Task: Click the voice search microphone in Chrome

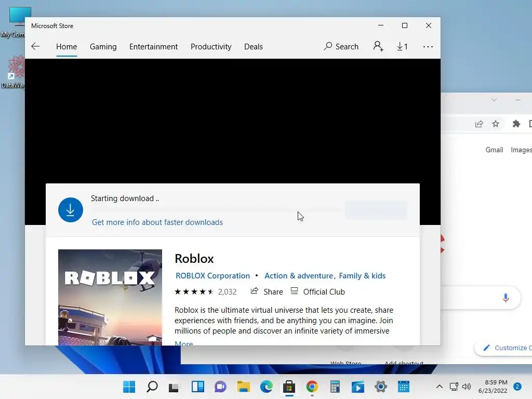Action: [x=506, y=298]
